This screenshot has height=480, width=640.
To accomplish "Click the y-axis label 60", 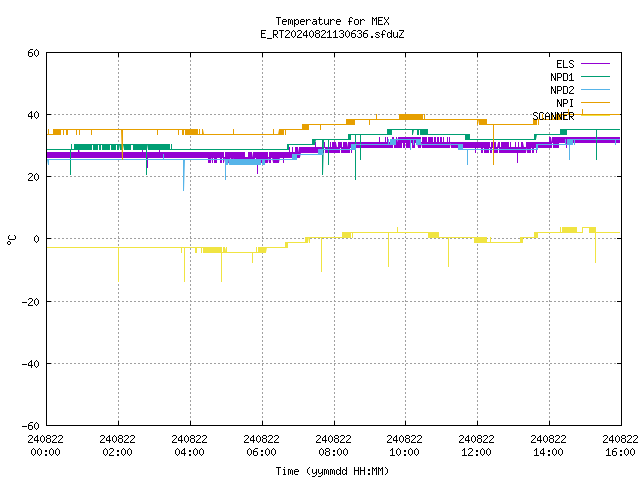I will click(33, 53).
